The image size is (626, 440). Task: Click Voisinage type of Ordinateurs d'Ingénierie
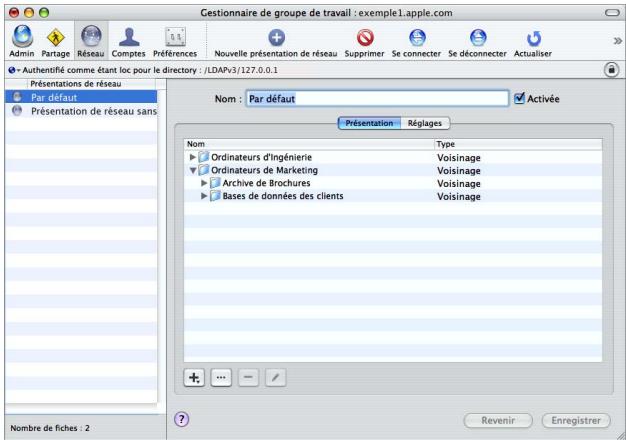[x=459, y=158]
